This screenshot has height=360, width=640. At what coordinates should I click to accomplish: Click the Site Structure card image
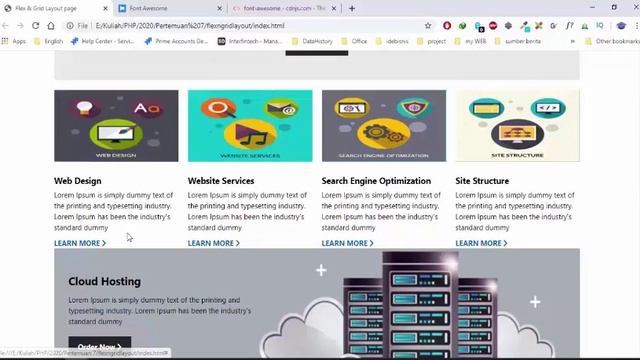pyautogui.click(x=518, y=126)
